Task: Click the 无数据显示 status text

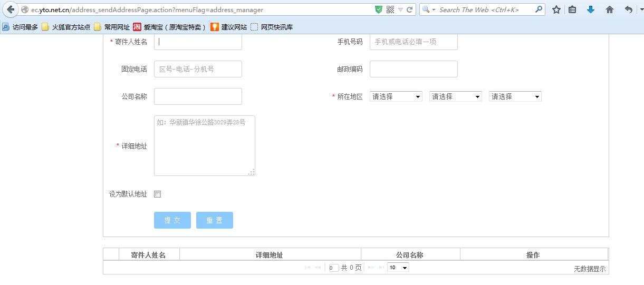Action: point(590,269)
